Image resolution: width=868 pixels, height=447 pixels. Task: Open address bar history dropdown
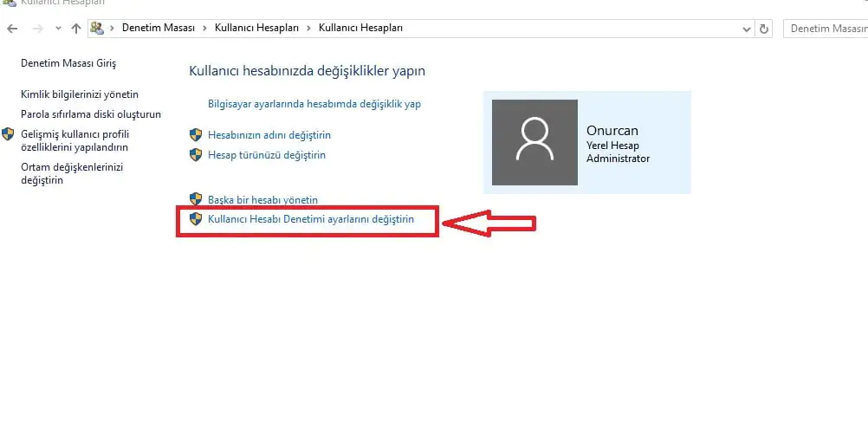(x=746, y=29)
